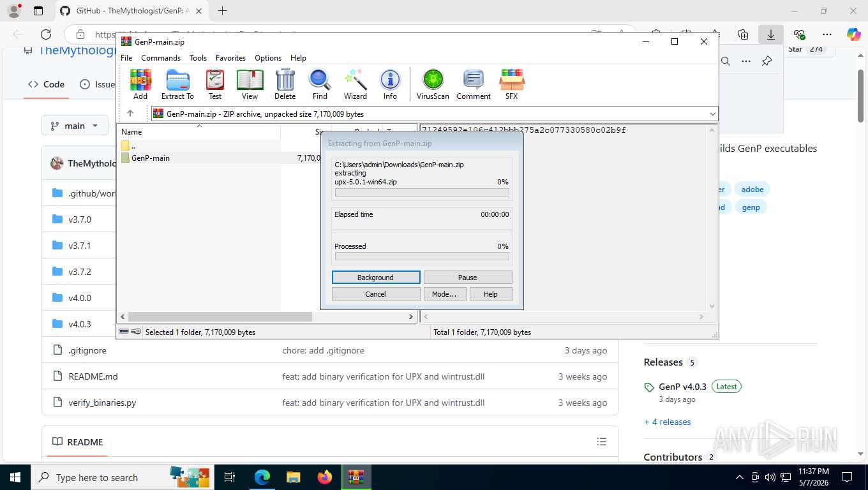
Task: Open Edge downloads icon in browser toolbar
Action: click(x=771, y=34)
